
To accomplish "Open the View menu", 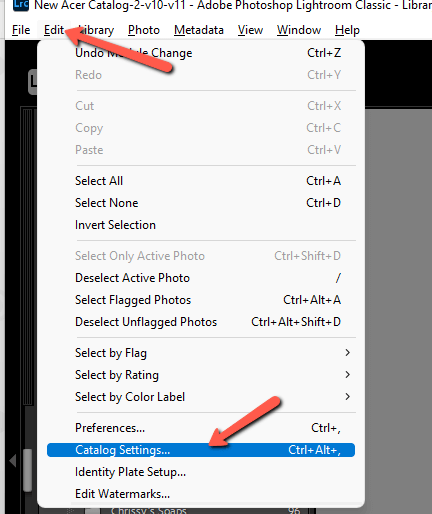I will [250, 30].
